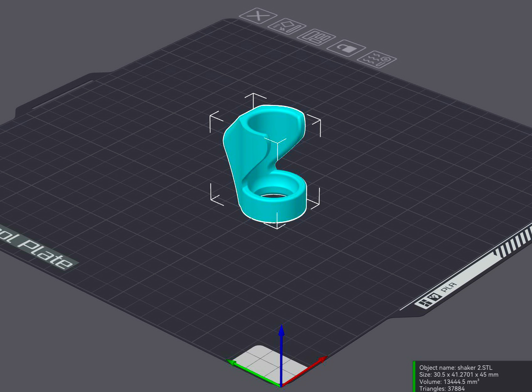The width and height of the screenshot is (532, 392).
Task: Click the PLA label on plate edge
Action: coord(449,287)
